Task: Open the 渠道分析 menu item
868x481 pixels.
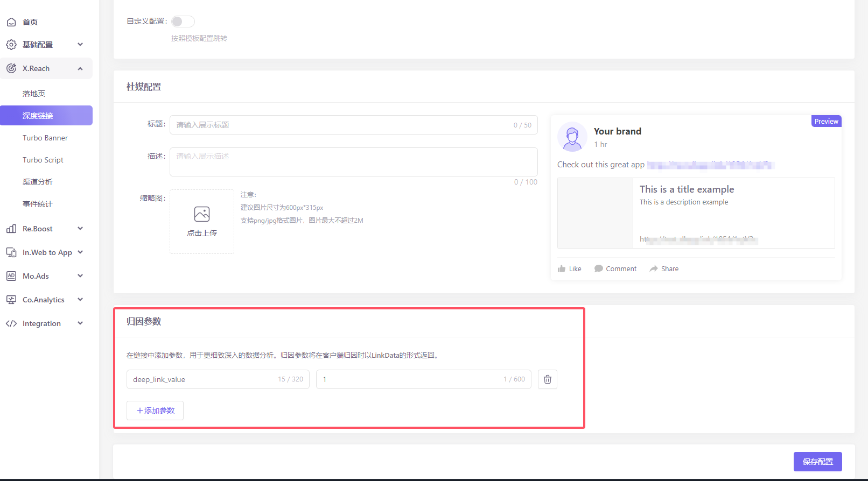Action: click(38, 182)
